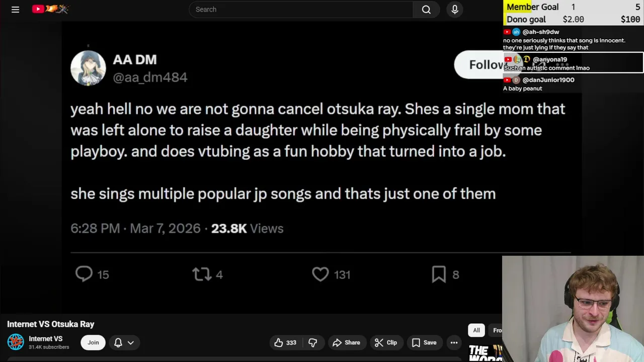The height and width of the screenshot is (362, 644).
Task: Join the Internet VS channel membership
Action: (93, 342)
